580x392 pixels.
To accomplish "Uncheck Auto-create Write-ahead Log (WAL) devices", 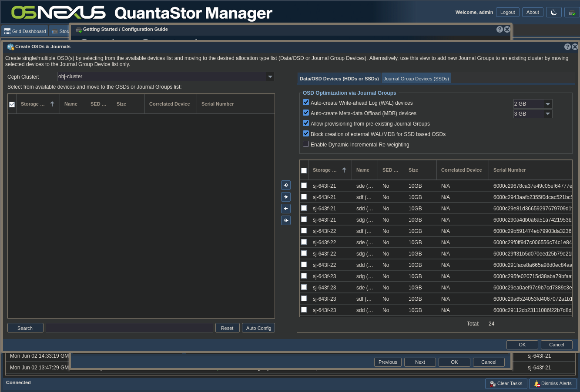I will pos(306,103).
